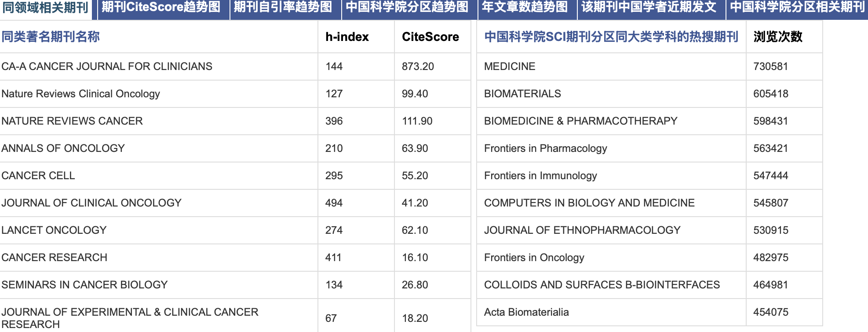
Task: Open JOURNAL OF ETHNOPHARMACOLOGY entry
Action: click(582, 230)
